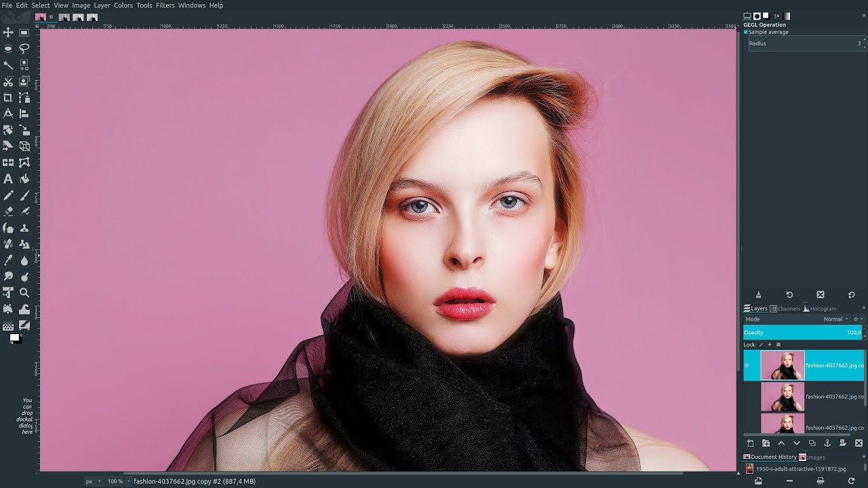
Task: Switch to the Images tab
Action: tap(812, 457)
